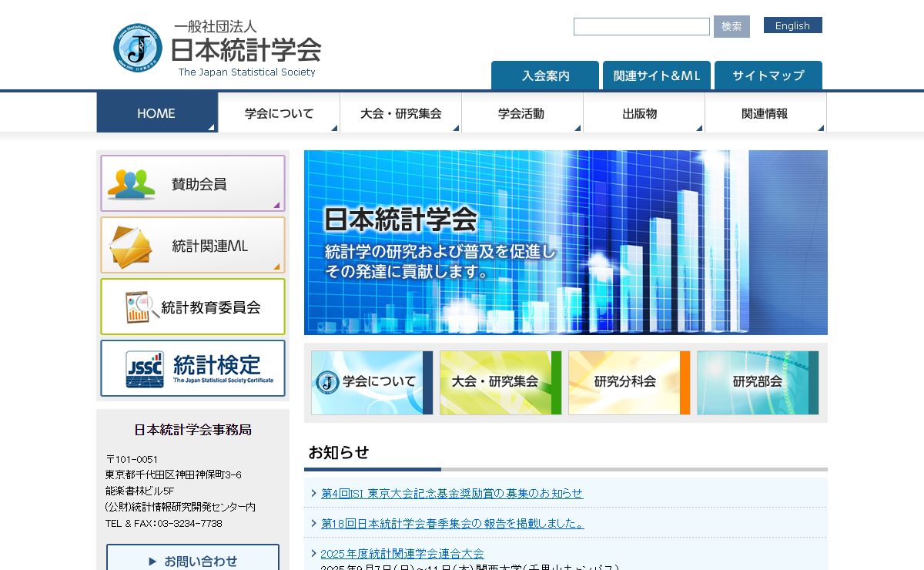Open 2025年度統計関連学会連合大会 link

pos(403,553)
